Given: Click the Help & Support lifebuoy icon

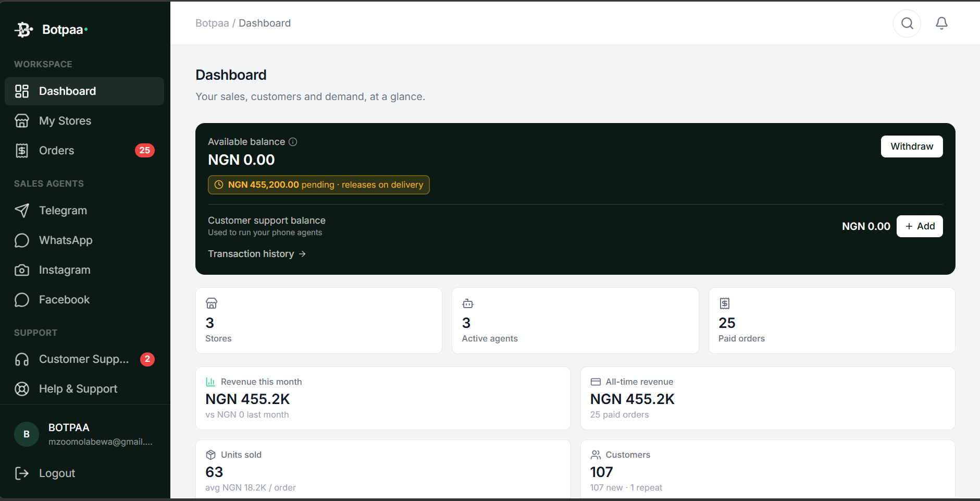Looking at the screenshot, I should 22,389.
